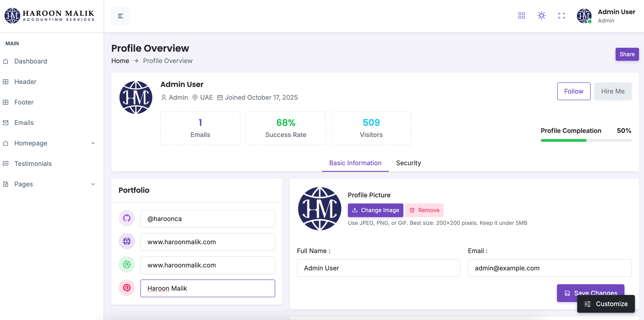Click the Emails envelope icon in sidebar
Viewport: 644px width, 320px height.
[6, 123]
